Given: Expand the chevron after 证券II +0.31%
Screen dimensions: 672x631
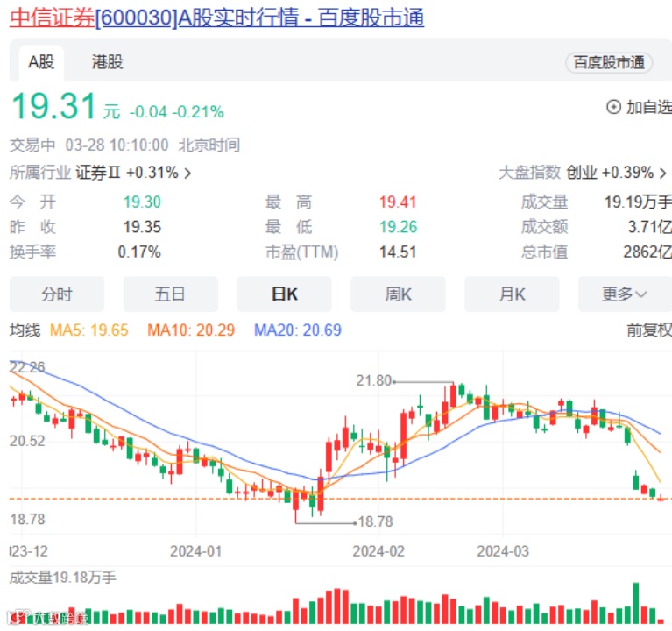Looking at the screenshot, I should [x=187, y=174].
